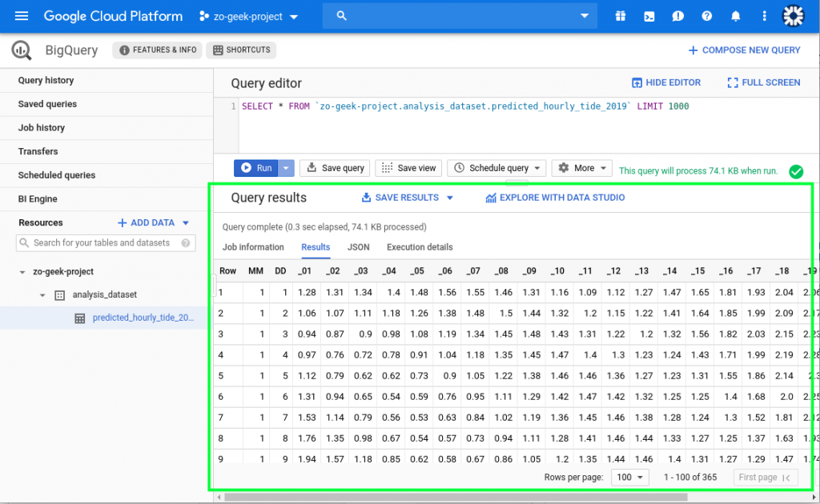
Task: Click the DD column header
Action: coord(281,271)
